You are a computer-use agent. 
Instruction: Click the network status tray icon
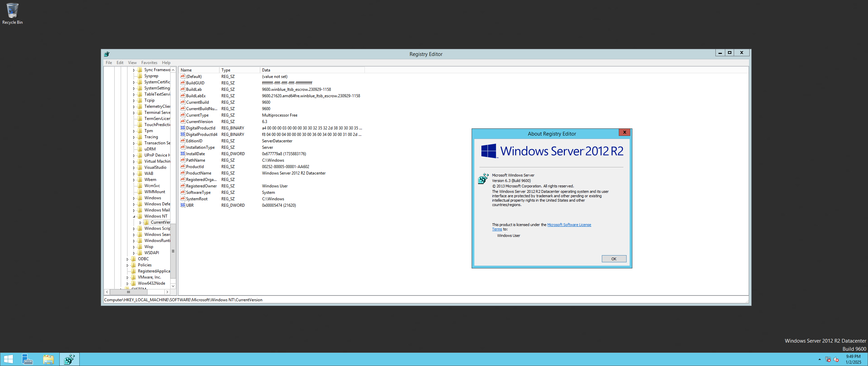[828, 360]
